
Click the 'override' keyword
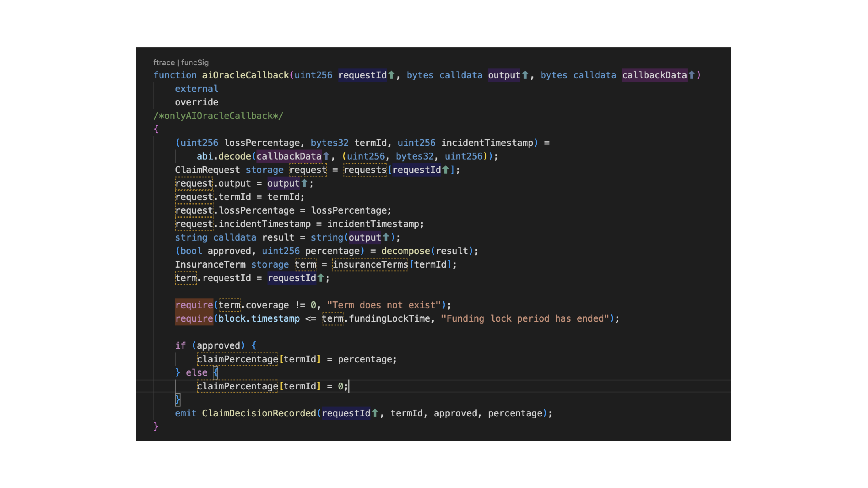click(196, 102)
